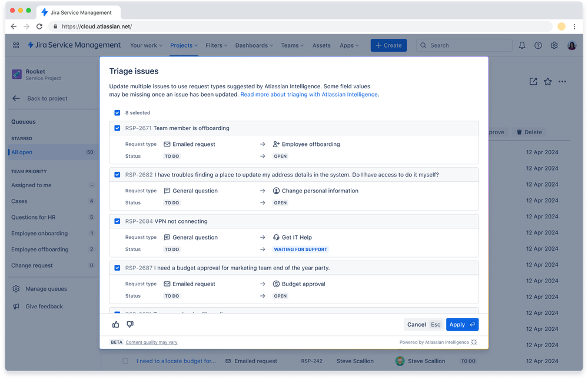The image size is (588, 379).
Task: Select the Jira Service Management browser tab
Action: pyautogui.click(x=79, y=12)
